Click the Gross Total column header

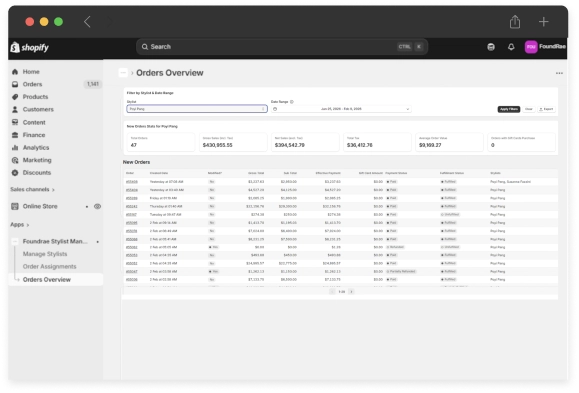click(256, 173)
